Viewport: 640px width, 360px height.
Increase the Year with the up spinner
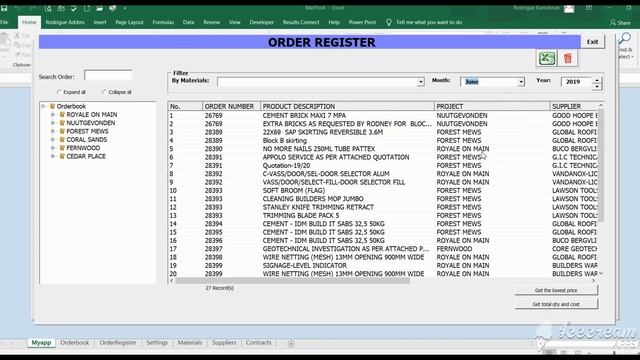coord(597,80)
